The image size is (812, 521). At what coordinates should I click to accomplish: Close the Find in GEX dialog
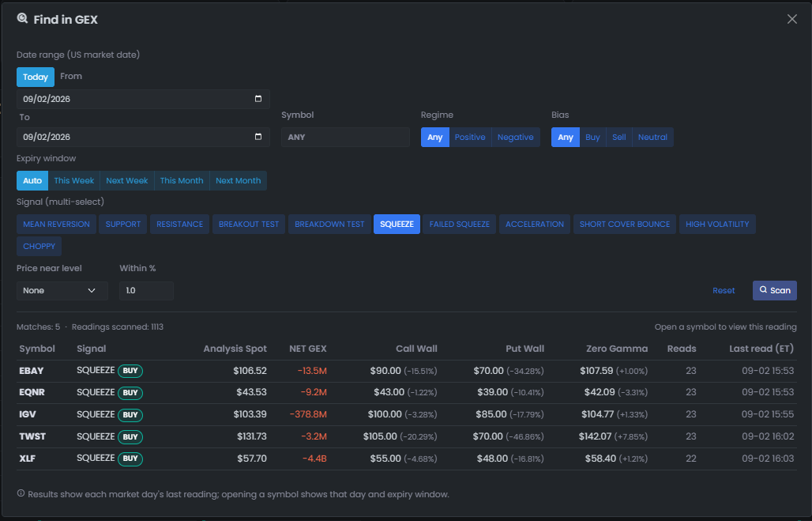tap(791, 19)
